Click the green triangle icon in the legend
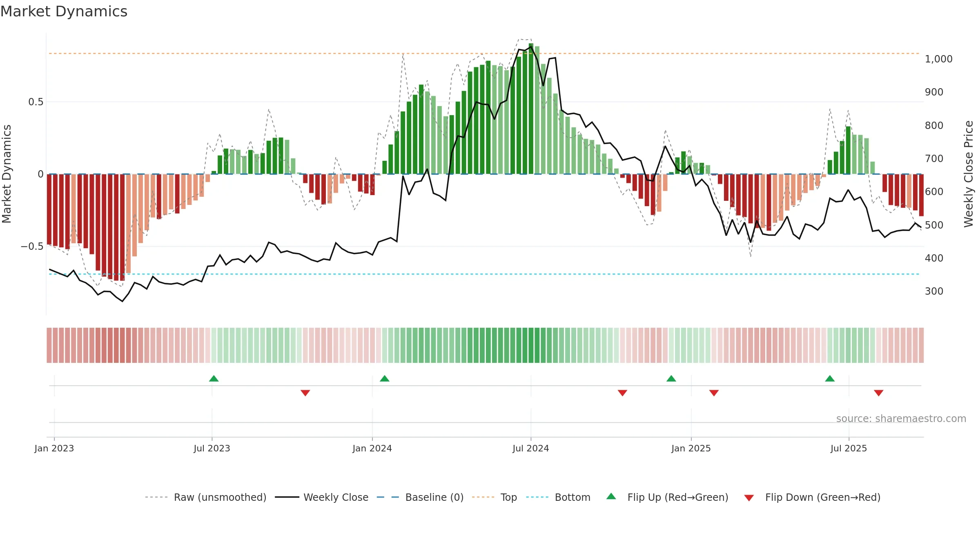980x551 pixels. 611,496
